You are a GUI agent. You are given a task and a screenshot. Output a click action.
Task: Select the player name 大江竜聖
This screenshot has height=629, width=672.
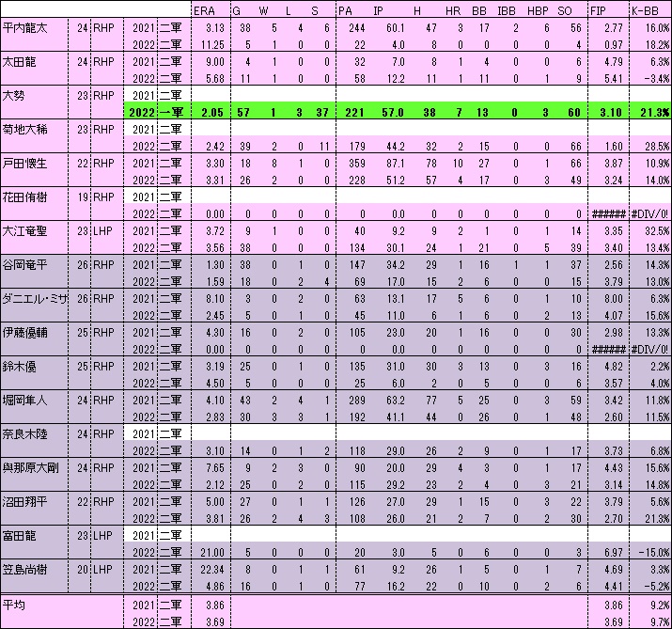[24, 231]
